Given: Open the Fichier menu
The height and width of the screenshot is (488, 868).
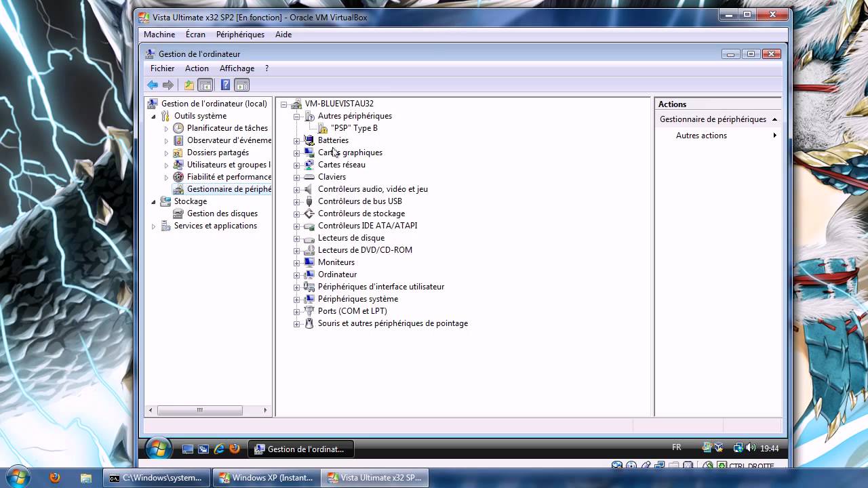Looking at the screenshot, I should [163, 68].
